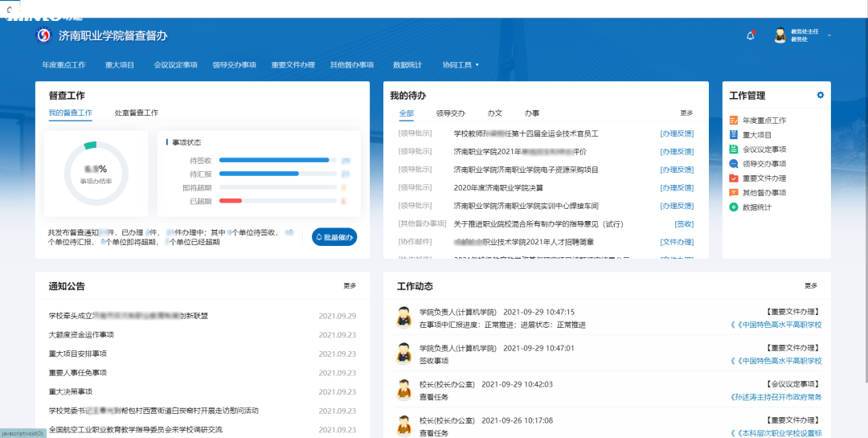Click the 其他督办事项 icon in 工作管理
Screen dimensions: 868x438
[x=734, y=193]
